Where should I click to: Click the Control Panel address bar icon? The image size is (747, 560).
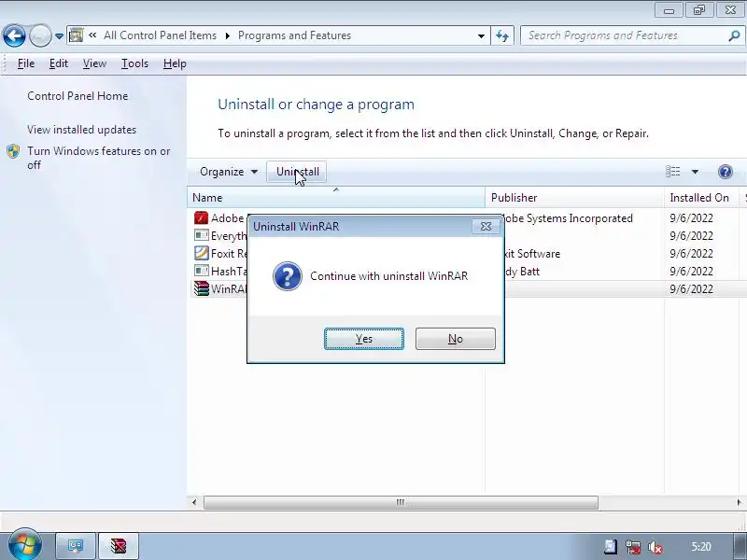[x=77, y=35]
